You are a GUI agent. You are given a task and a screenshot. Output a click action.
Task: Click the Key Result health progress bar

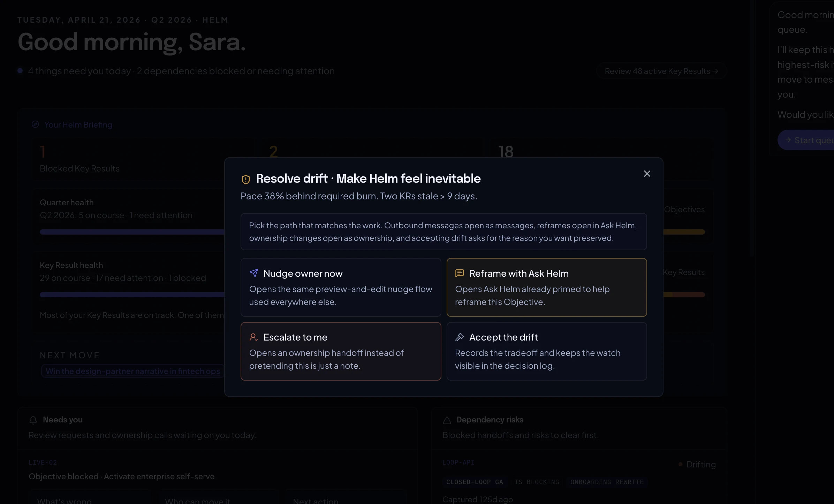(x=132, y=295)
